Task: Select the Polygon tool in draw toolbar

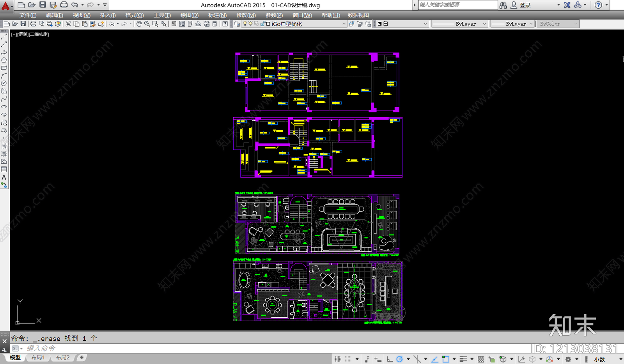Action: click(4, 60)
